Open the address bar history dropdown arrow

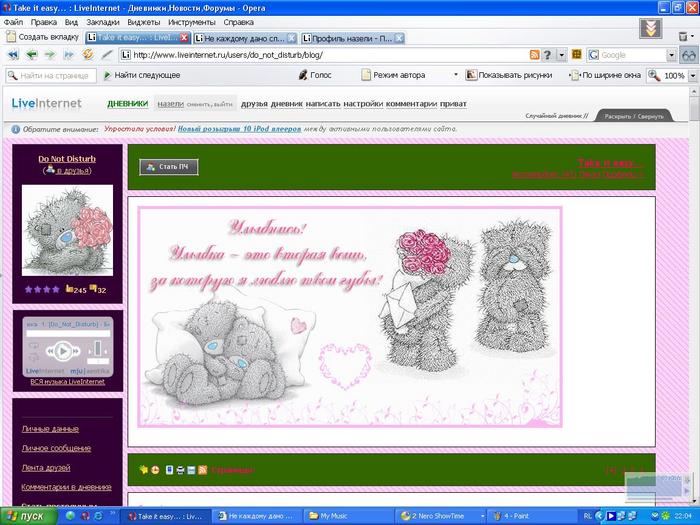(562, 55)
